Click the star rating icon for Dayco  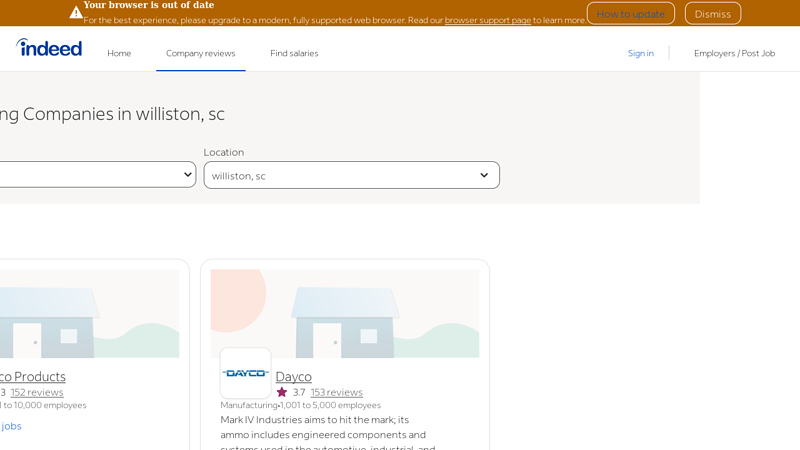click(x=282, y=392)
